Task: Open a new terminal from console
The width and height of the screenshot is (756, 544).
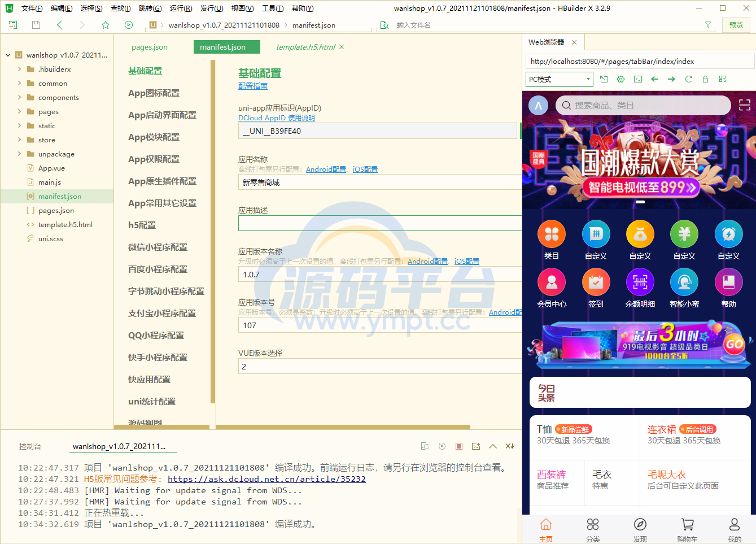Action: point(476,446)
